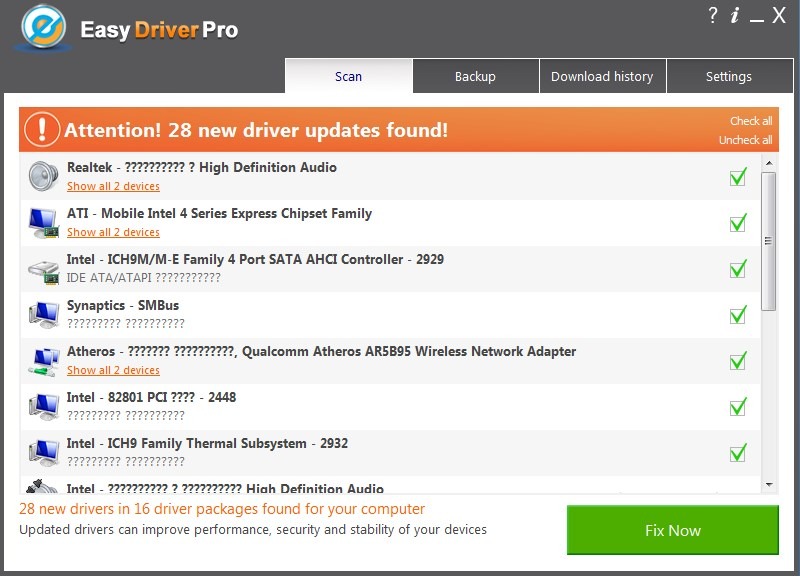The height and width of the screenshot is (576, 800).
Task: Expand Atheros's Show all 2 devices link
Action: [113, 370]
